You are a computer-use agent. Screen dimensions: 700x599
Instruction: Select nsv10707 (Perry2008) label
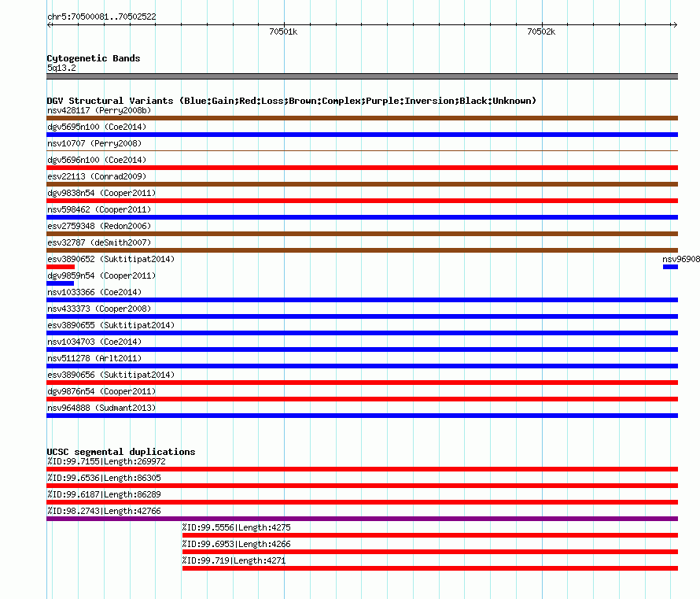pos(94,143)
